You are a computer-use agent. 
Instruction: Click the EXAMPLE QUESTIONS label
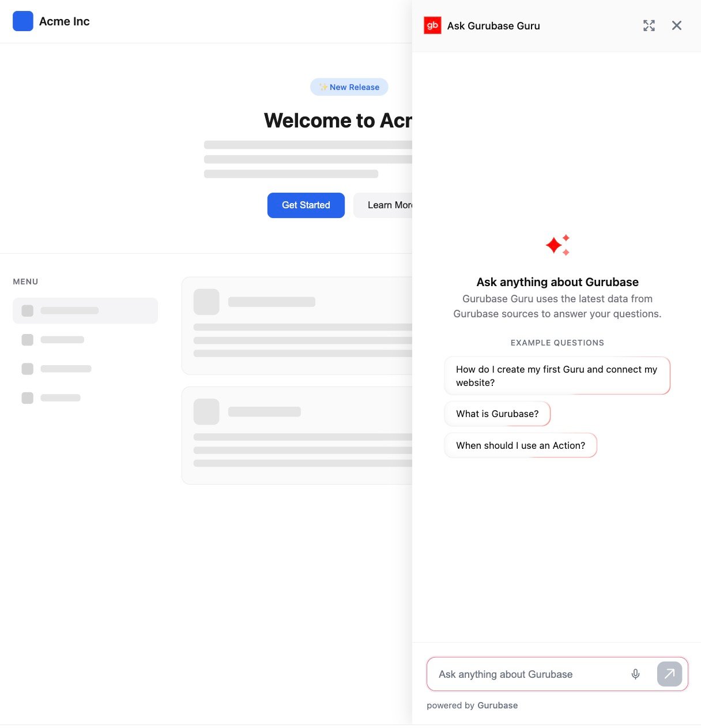(x=557, y=343)
